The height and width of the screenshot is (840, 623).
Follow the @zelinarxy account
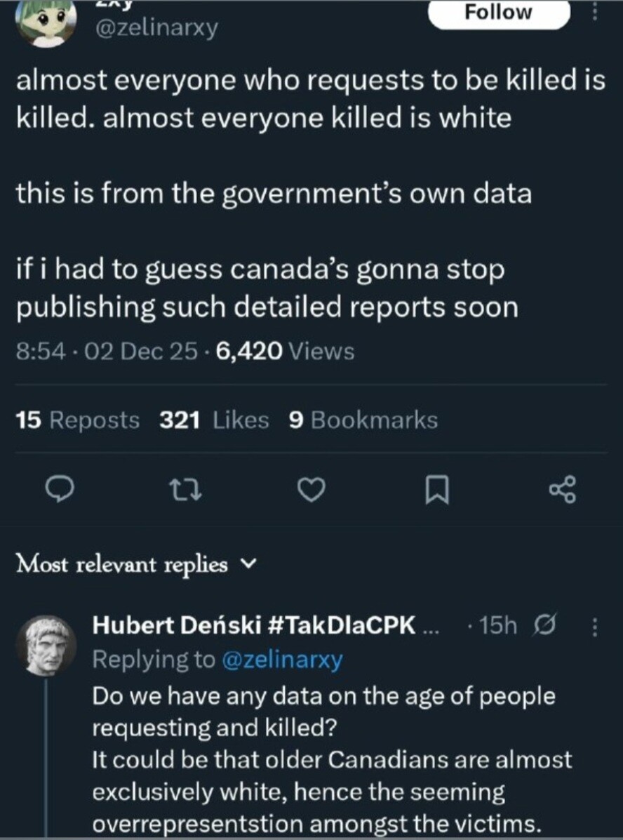(497, 13)
